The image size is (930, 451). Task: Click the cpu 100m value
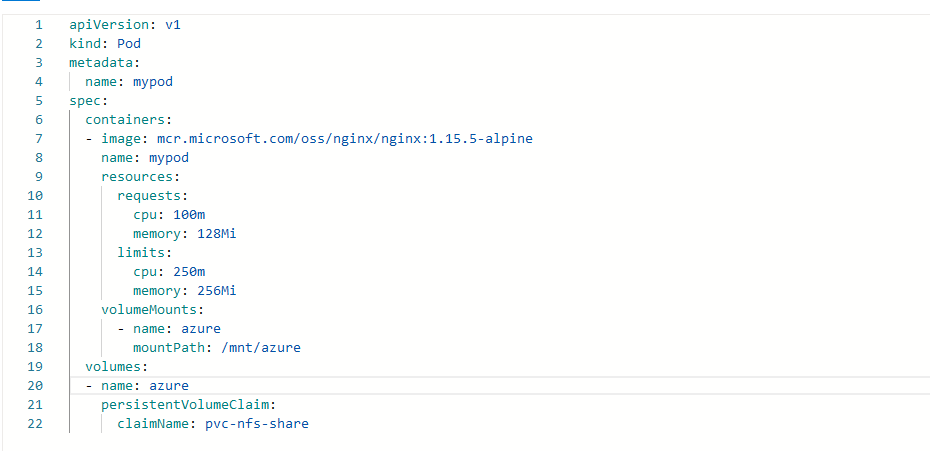tap(189, 215)
